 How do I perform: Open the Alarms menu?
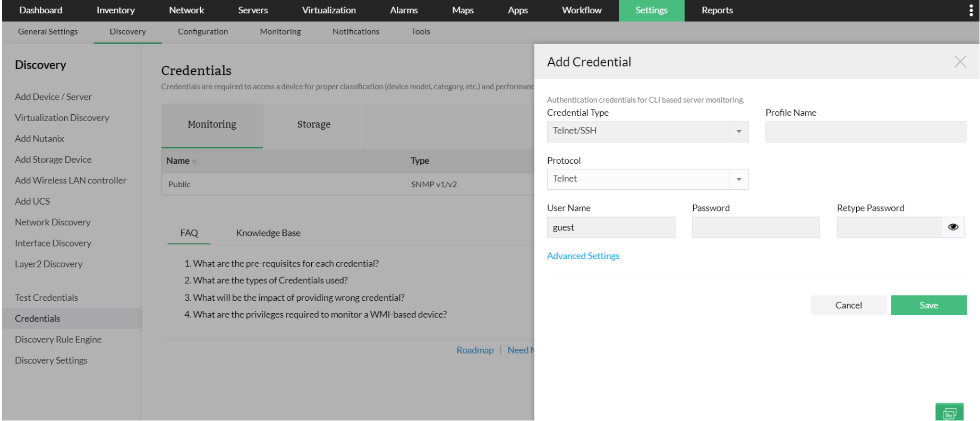404,10
